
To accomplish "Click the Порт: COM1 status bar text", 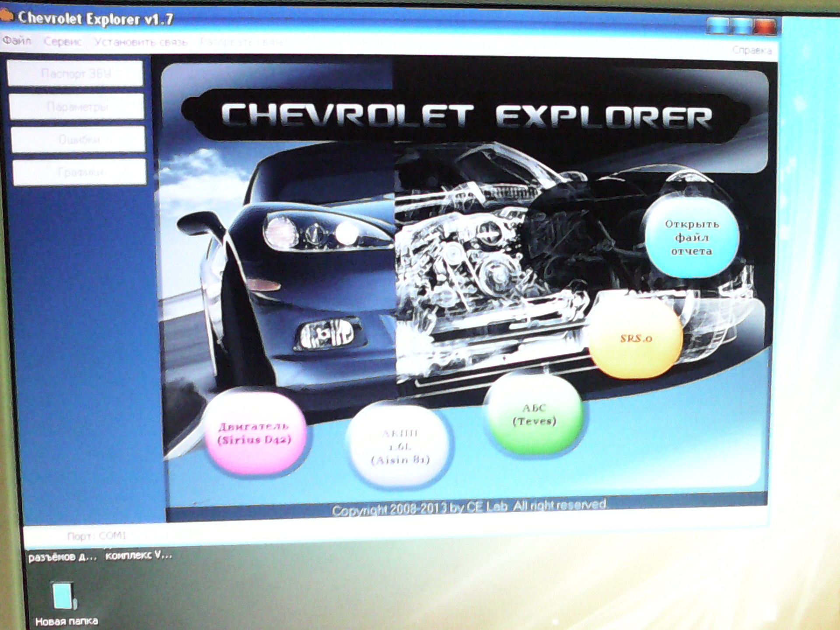I will (x=97, y=535).
